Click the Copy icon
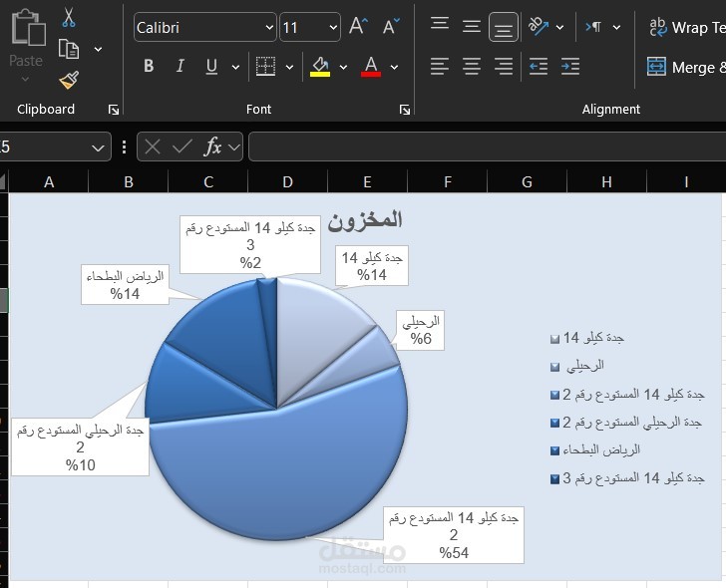This screenshot has width=726, height=588. pyautogui.click(x=69, y=49)
